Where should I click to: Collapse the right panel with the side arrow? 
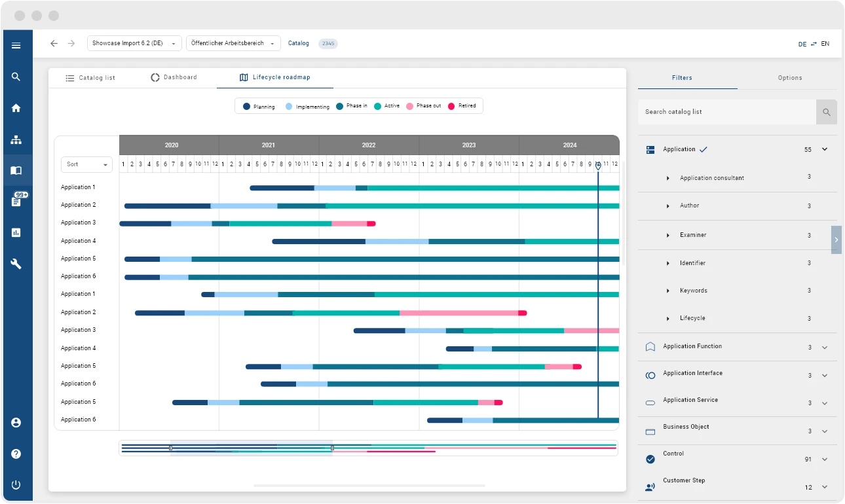836,240
